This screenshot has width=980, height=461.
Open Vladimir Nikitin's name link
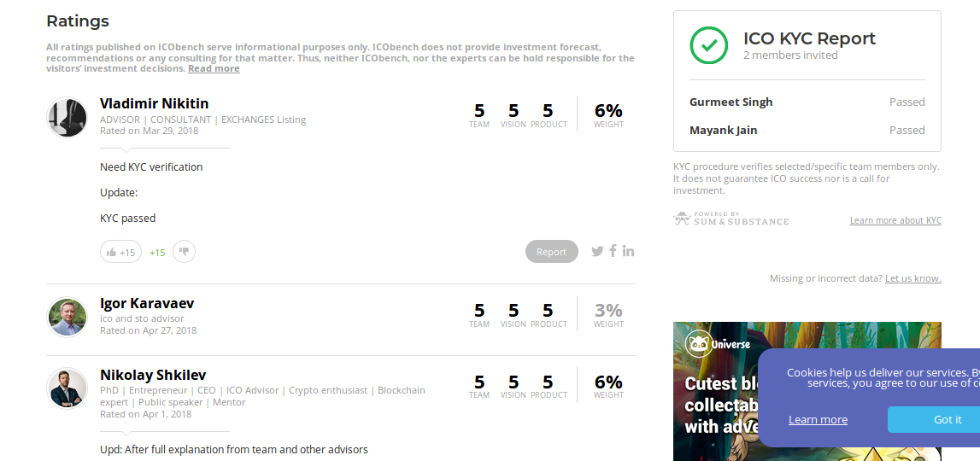(x=155, y=103)
